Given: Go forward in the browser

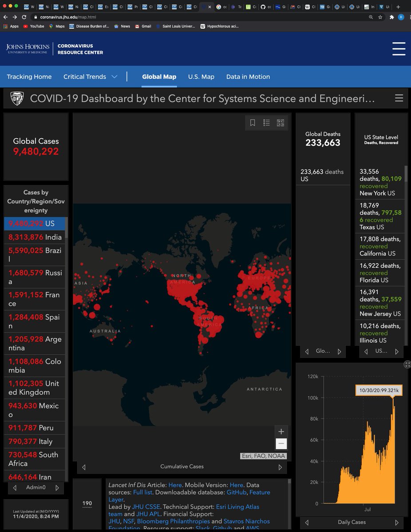Looking at the screenshot, I should pyautogui.click(x=15, y=17).
